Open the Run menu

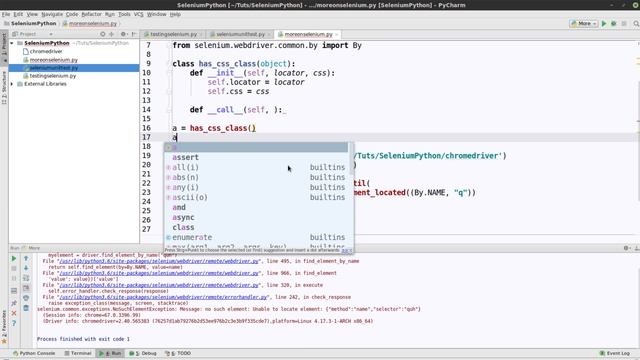pyautogui.click(x=110, y=14)
